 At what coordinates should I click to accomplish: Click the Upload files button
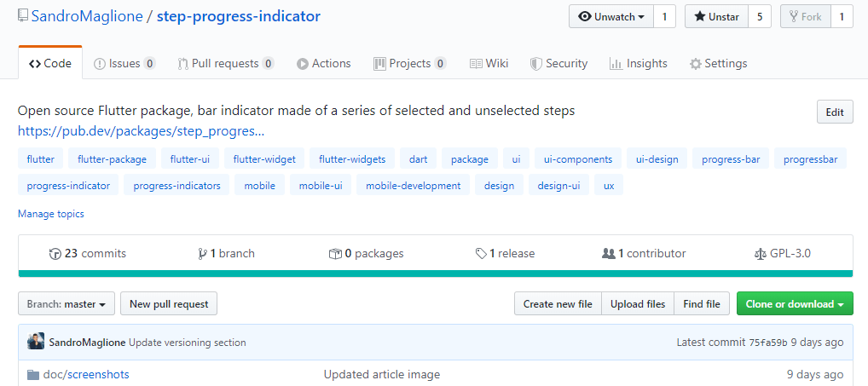click(638, 303)
